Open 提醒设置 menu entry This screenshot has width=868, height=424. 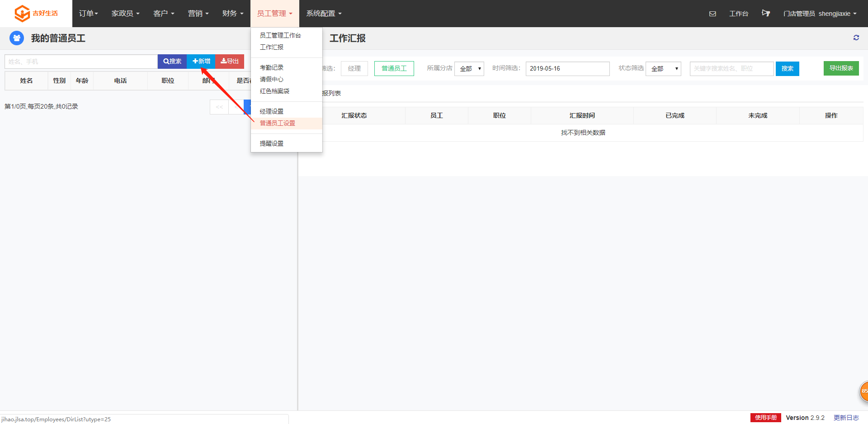(x=286, y=143)
